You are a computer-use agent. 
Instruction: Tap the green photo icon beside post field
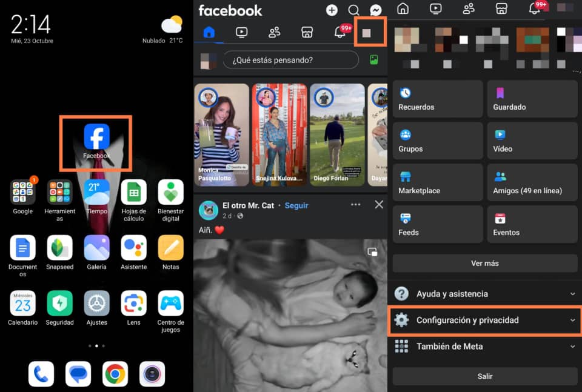click(374, 60)
